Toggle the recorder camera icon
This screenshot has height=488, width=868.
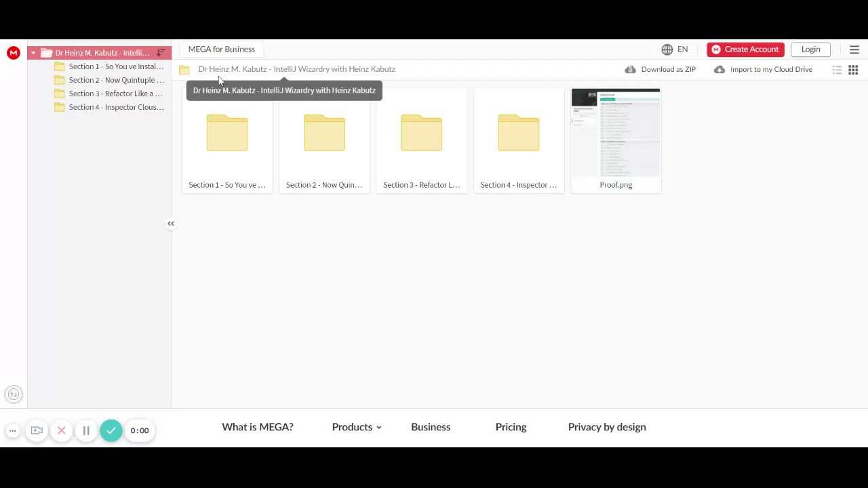click(x=37, y=430)
